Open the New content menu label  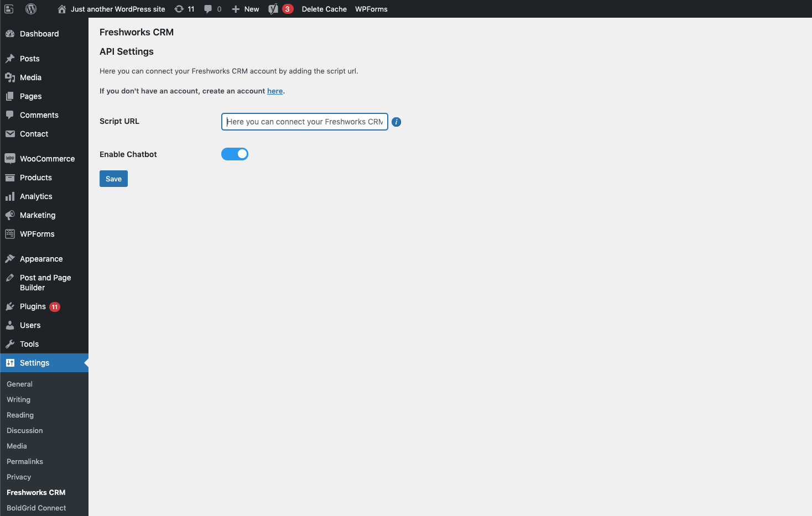[x=252, y=9]
